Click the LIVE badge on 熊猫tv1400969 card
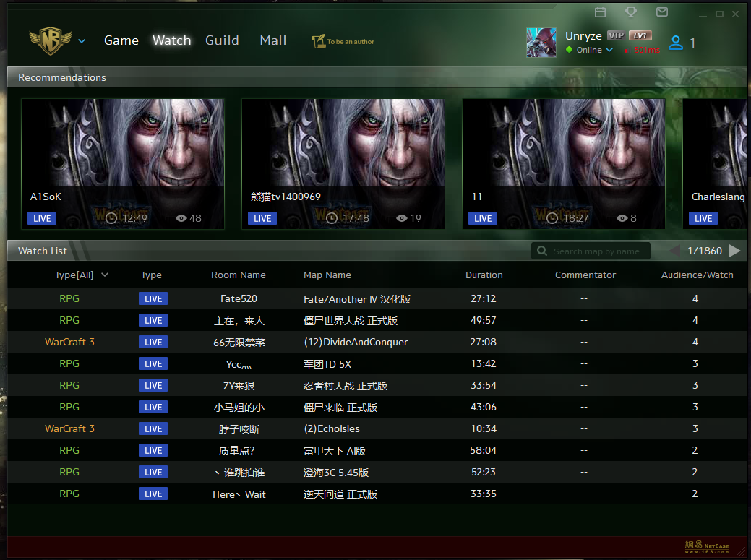This screenshot has height=560, width=751. pyautogui.click(x=262, y=218)
